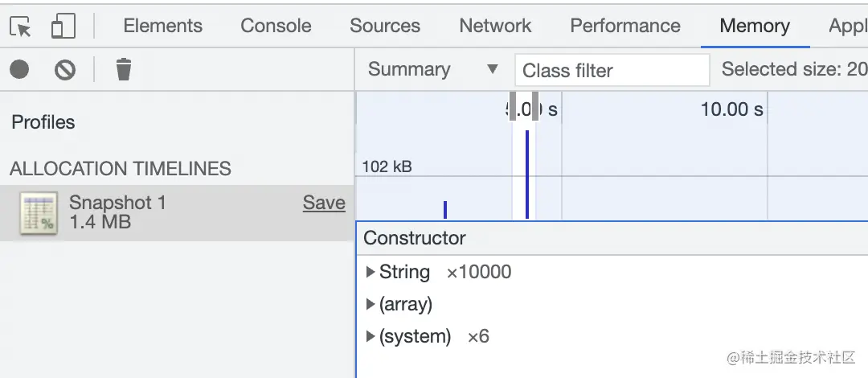Open the Console tab

point(276,26)
